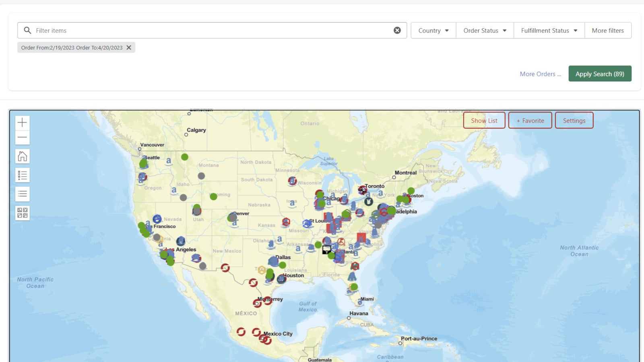The width and height of the screenshot is (644, 362).
Task: Zoom in on the map
Action: click(x=22, y=122)
